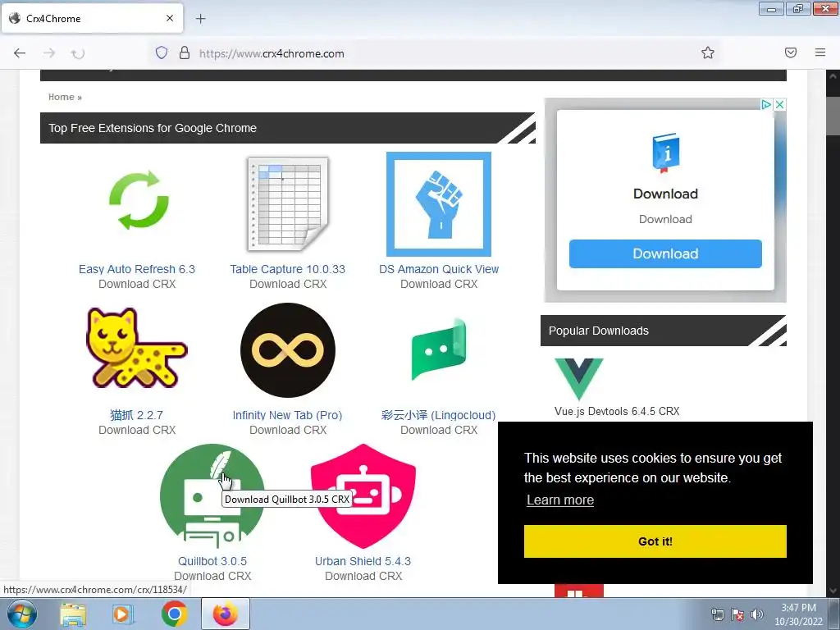Click the AdChoices triangle icon
This screenshot has width=840, height=630.
pos(767,104)
